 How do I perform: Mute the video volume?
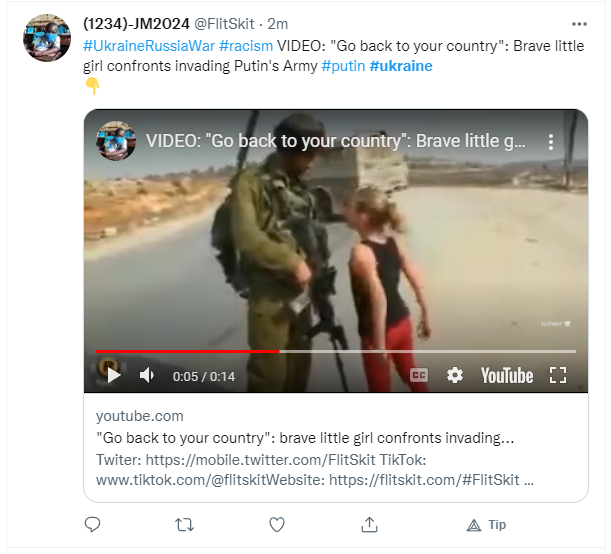pyautogui.click(x=147, y=376)
